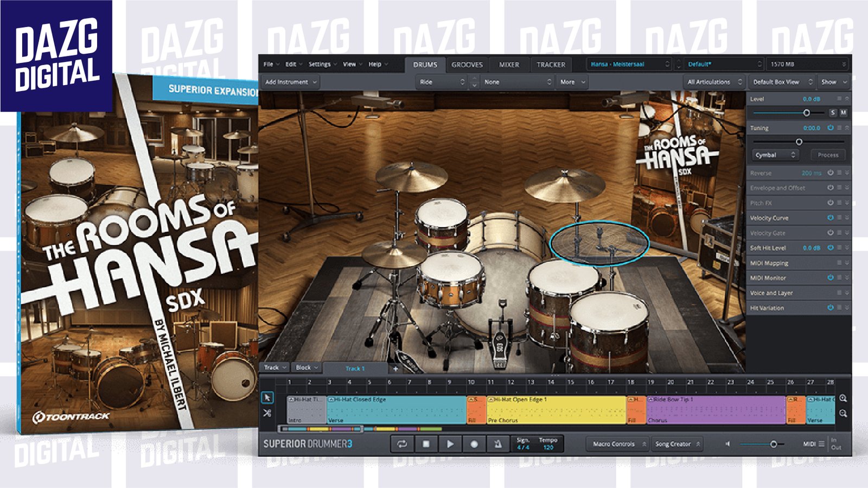Switch to the GROOVES tab
Image resolution: width=868 pixels, height=488 pixels.
point(467,65)
